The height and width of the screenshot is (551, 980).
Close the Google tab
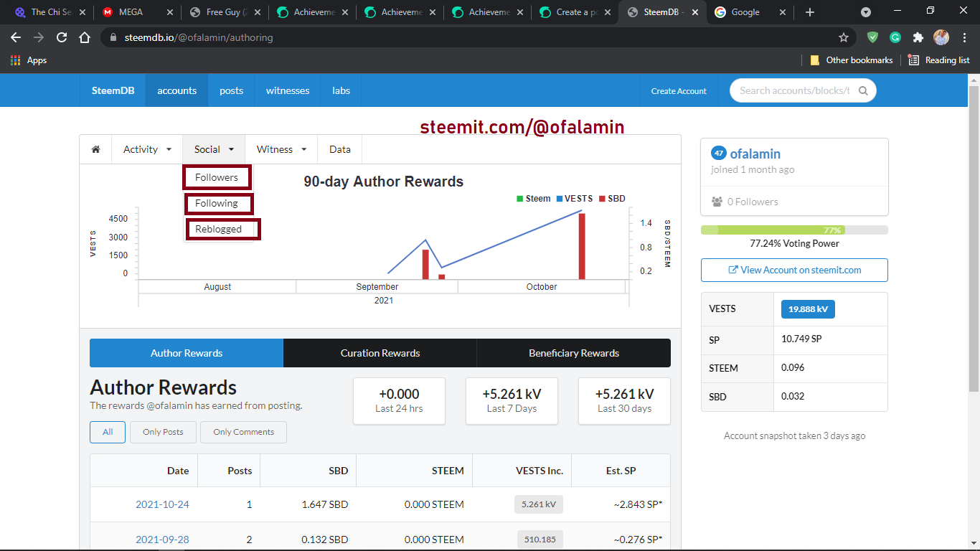click(x=782, y=12)
